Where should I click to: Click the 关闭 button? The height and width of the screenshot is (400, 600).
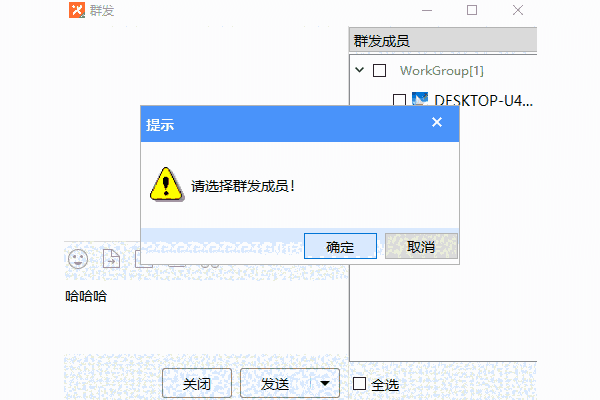click(197, 383)
